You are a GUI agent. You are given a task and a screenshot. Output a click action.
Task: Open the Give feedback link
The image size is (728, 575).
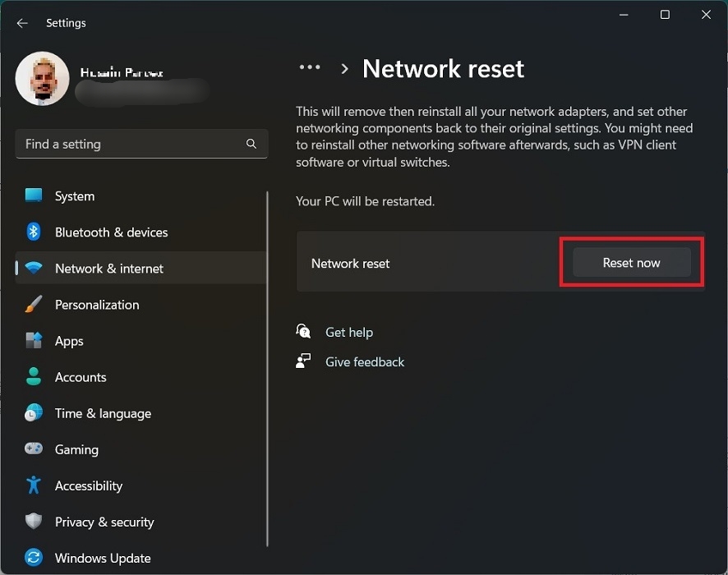[365, 361]
